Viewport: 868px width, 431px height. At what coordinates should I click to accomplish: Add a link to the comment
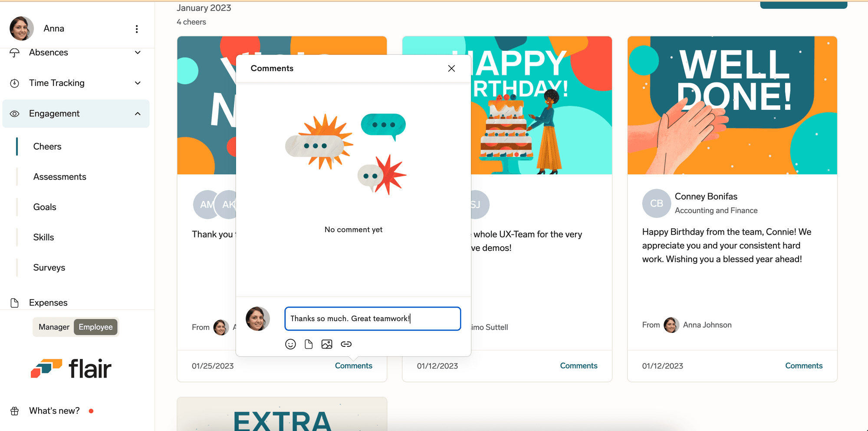(346, 344)
